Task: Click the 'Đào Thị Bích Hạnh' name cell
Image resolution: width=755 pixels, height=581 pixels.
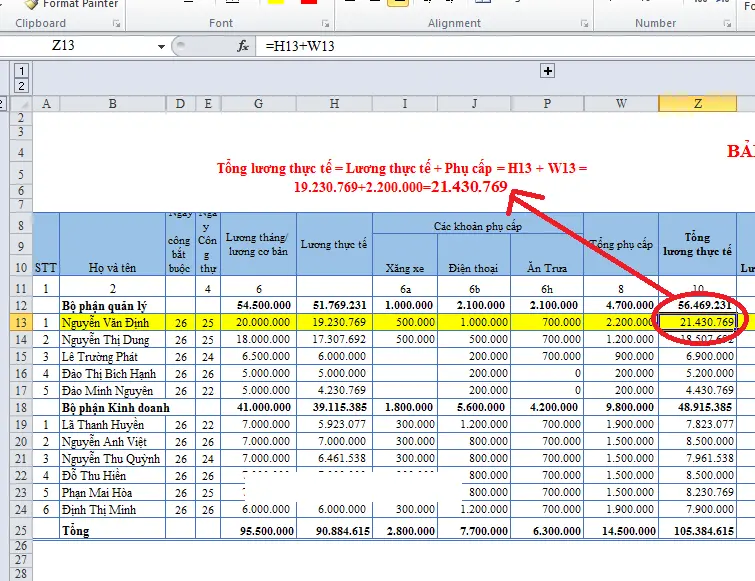Action: tap(113, 374)
